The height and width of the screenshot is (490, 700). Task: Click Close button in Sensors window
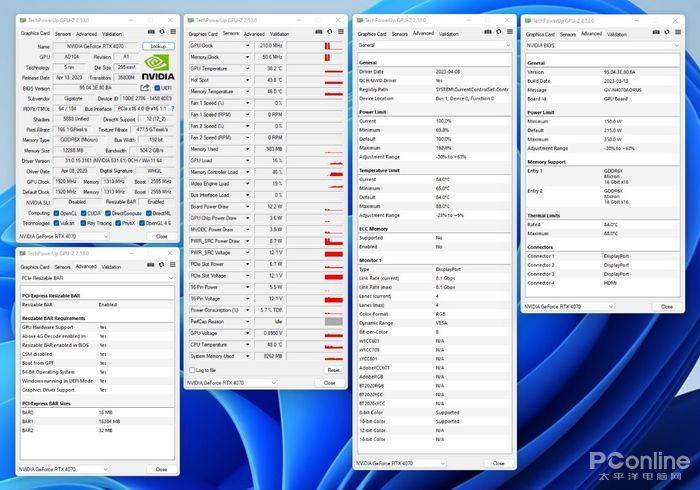[x=329, y=383]
